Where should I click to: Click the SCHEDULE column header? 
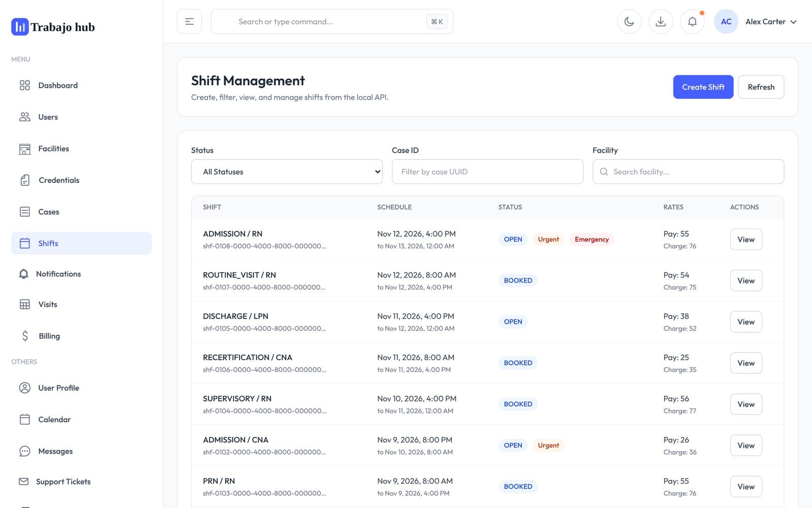[x=394, y=207]
